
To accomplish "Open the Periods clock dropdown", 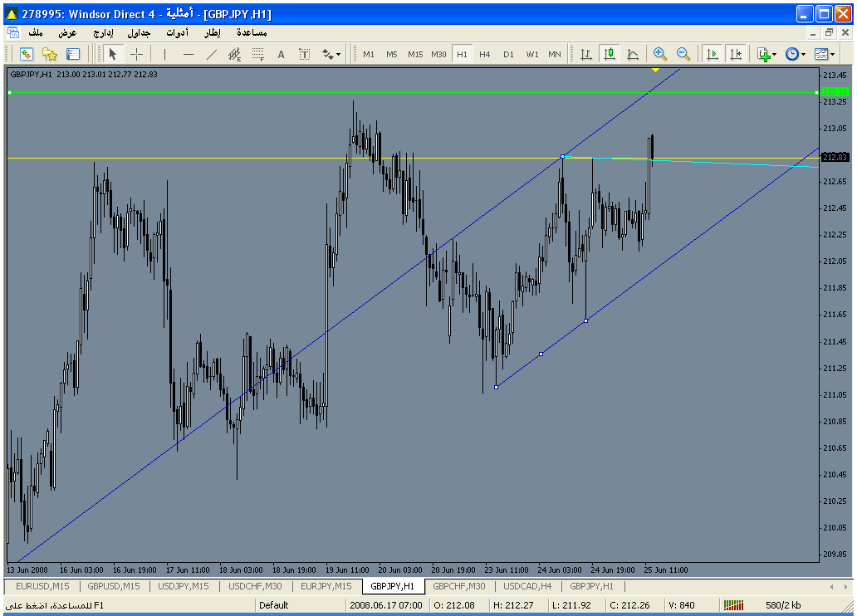I will click(796, 54).
